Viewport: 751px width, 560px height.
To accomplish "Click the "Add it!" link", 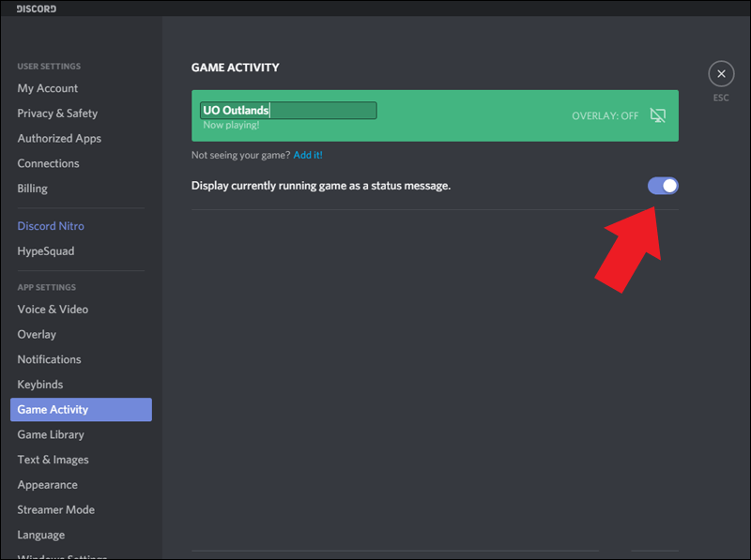I will (308, 155).
